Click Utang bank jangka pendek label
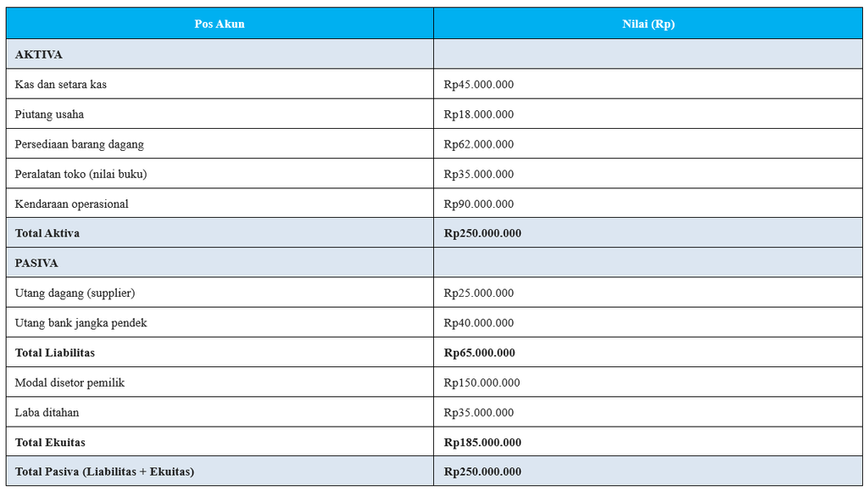This screenshot has height=491, width=868. click(x=81, y=323)
